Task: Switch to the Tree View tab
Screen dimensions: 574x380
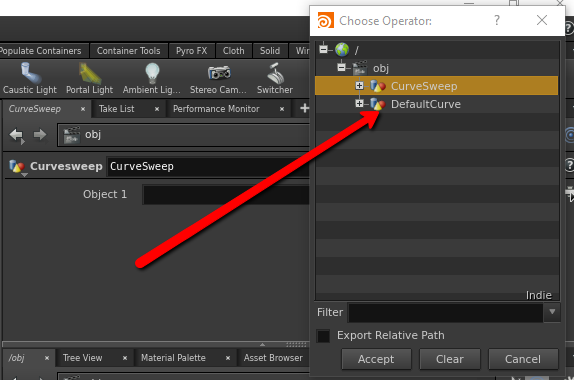Action: [82, 358]
